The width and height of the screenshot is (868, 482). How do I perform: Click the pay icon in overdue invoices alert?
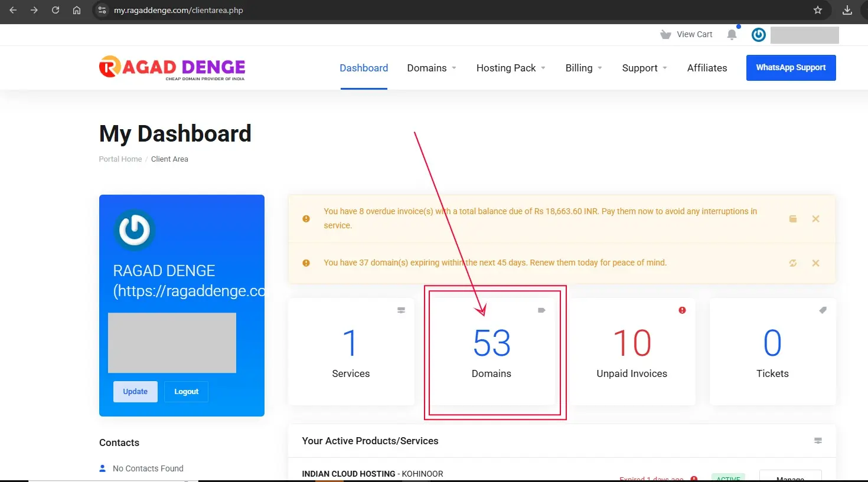793,219
